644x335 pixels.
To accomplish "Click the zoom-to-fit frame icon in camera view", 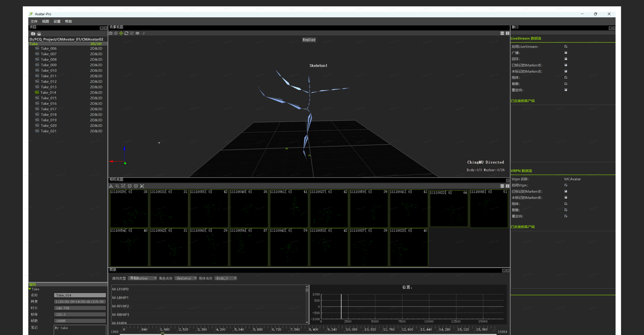I will point(123,186).
